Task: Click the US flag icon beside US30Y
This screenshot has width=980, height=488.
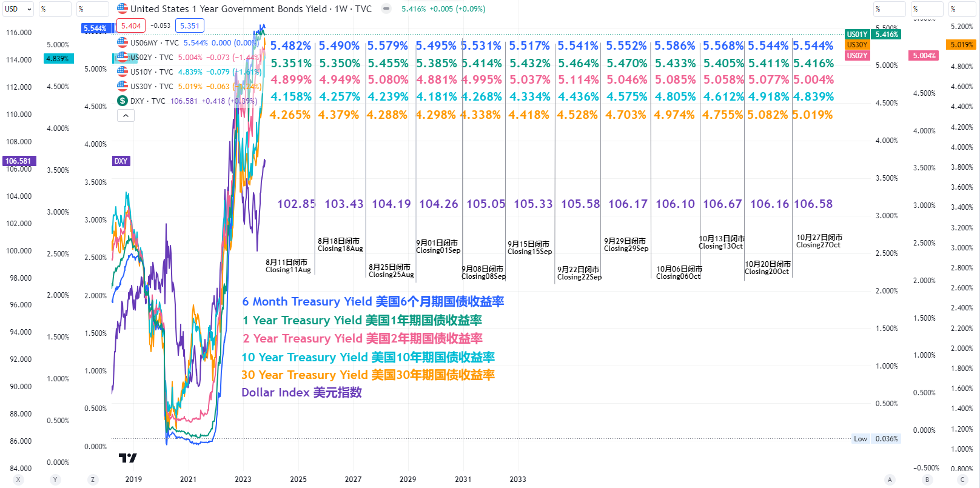Action: point(122,86)
